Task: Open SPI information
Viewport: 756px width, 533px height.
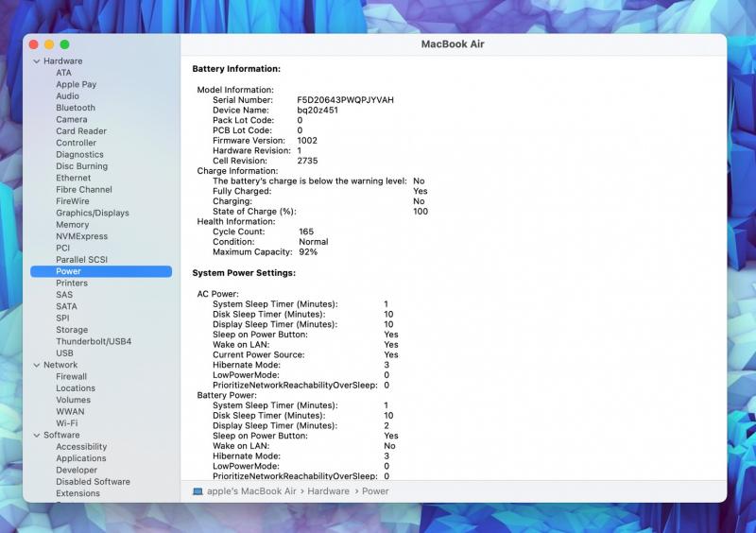Action: tap(62, 318)
